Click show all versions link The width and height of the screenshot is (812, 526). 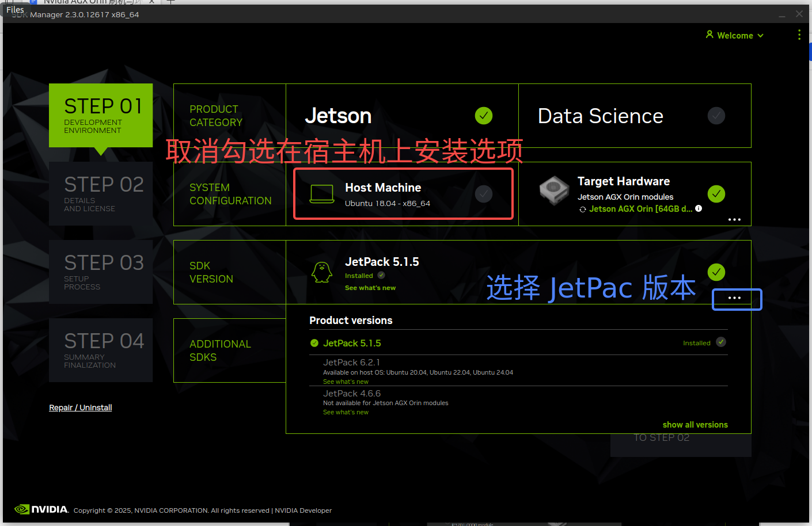click(x=695, y=425)
